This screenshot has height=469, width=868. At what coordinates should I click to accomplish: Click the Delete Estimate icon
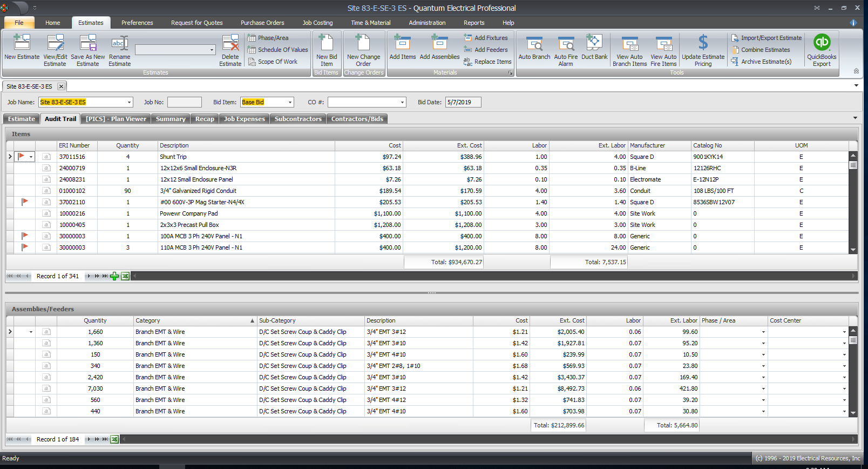click(230, 43)
